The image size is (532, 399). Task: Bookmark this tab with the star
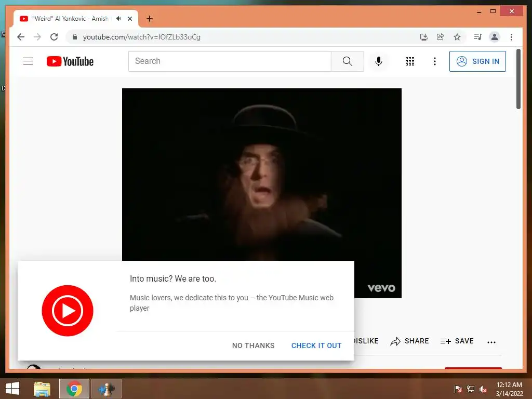tap(457, 37)
